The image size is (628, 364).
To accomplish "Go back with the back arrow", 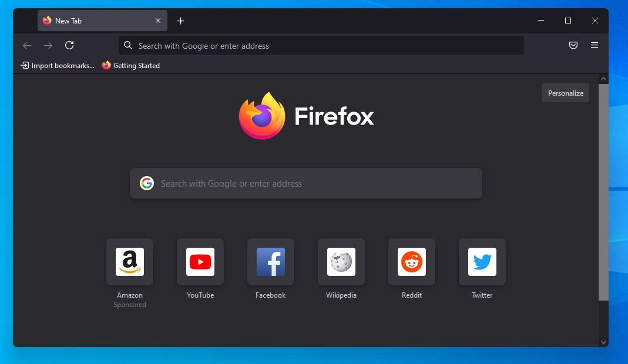I will click(27, 46).
